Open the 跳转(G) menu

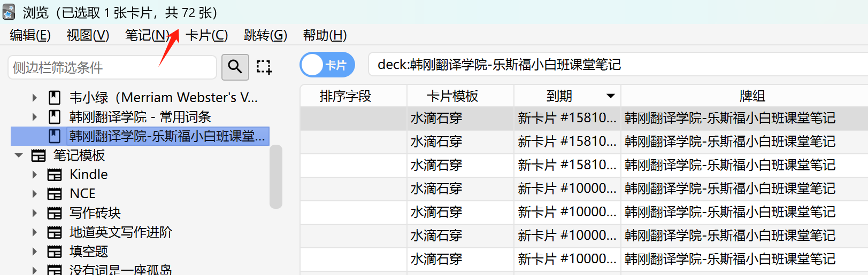coord(265,35)
